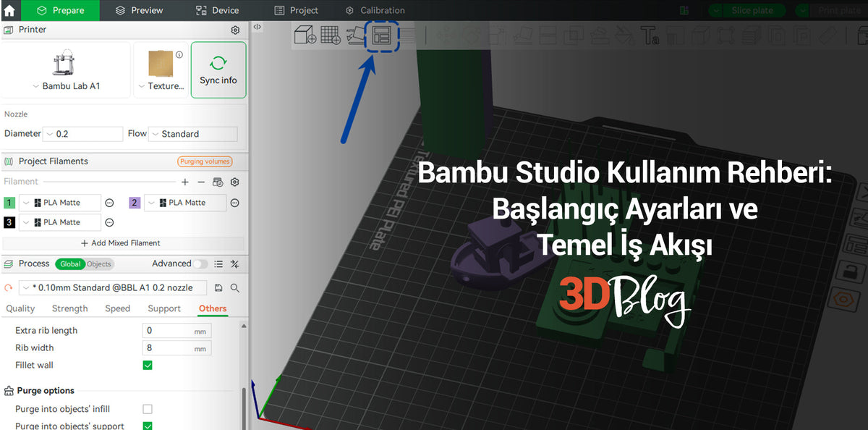Click the Add primitive cube icon

coord(305,34)
